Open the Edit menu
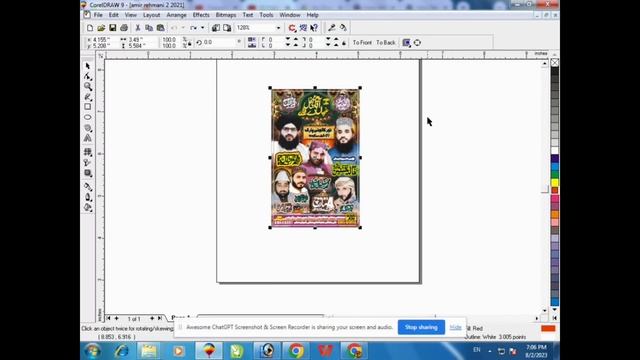 pos(113,15)
